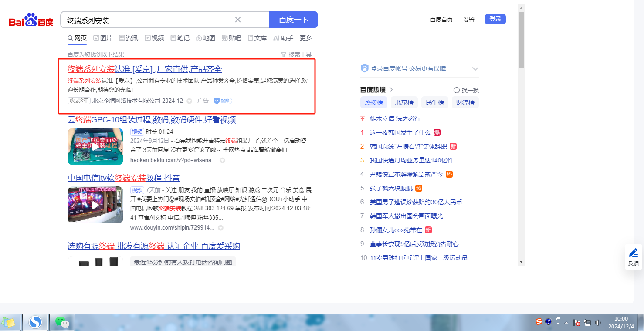Switch to the 贴吧 tab

click(231, 38)
